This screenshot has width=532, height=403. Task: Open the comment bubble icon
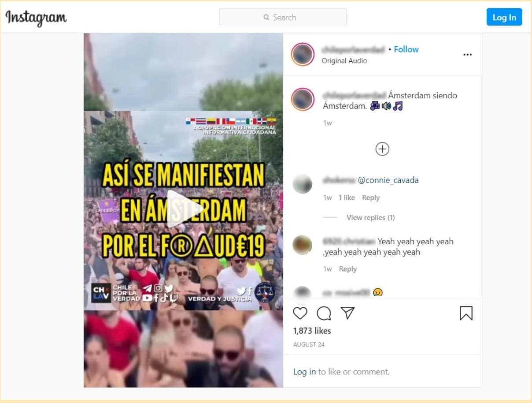click(x=324, y=313)
